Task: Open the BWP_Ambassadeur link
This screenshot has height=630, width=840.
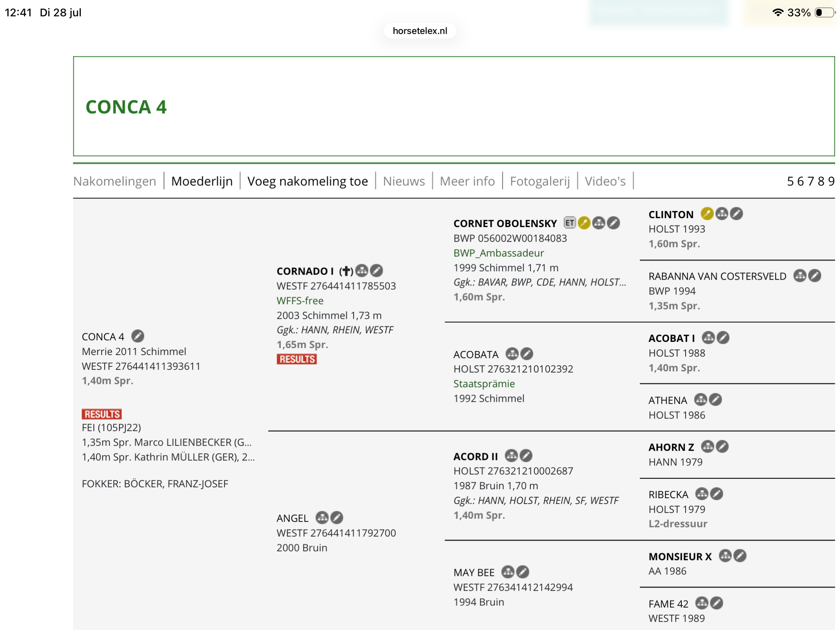Action: tap(499, 253)
